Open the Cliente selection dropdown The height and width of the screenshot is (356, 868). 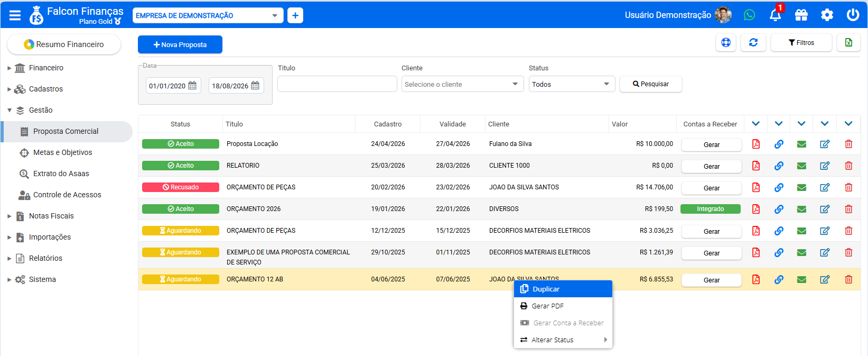point(462,84)
